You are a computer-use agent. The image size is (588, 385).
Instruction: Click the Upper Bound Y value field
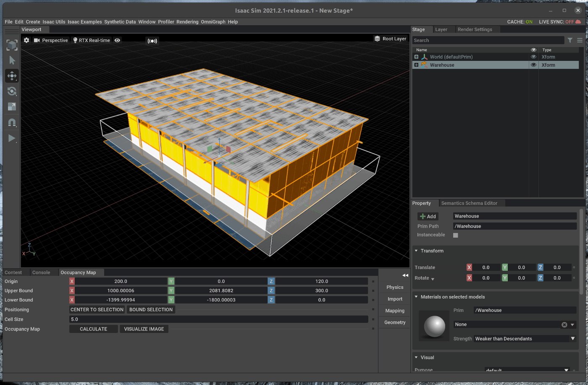click(x=221, y=291)
